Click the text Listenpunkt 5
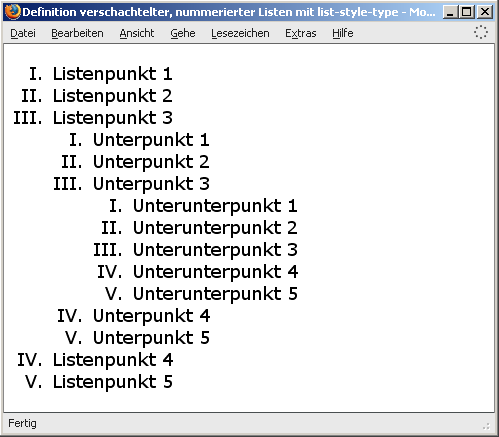Screen dimensions: 499x437 click(x=113, y=382)
